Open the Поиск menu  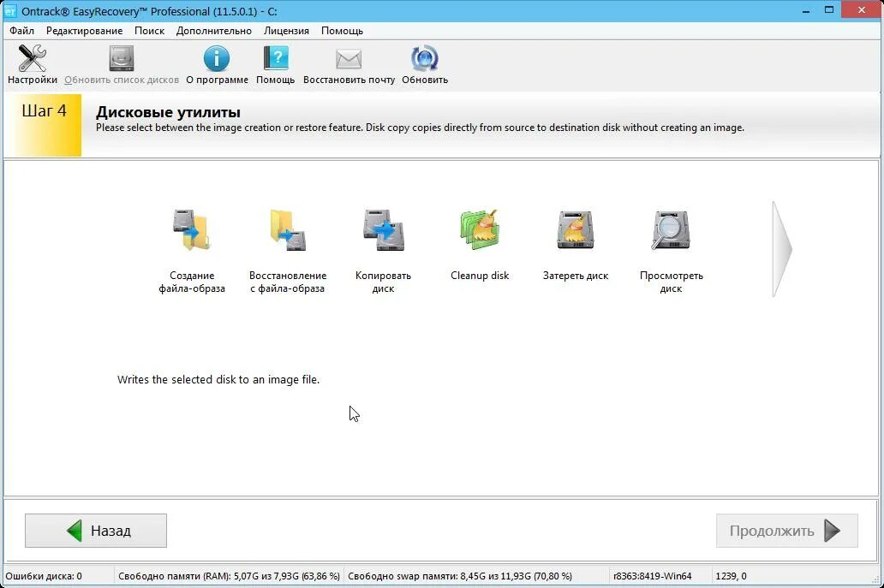tap(149, 31)
